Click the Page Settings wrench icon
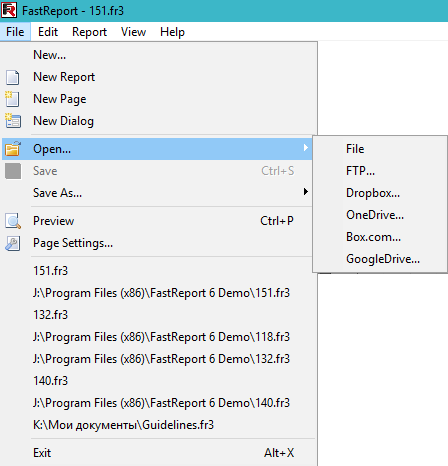The width and height of the screenshot is (448, 466). coord(13,243)
